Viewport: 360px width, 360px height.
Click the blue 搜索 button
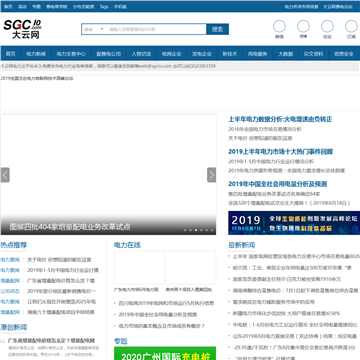pyautogui.click(x=217, y=29)
